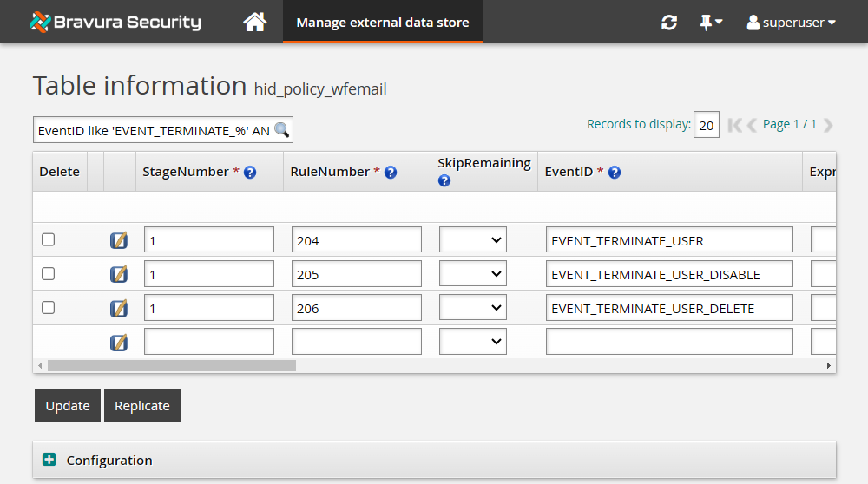Image resolution: width=868 pixels, height=484 pixels.
Task: Open SkipRemaining dropdown for rule 205
Action: click(473, 274)
